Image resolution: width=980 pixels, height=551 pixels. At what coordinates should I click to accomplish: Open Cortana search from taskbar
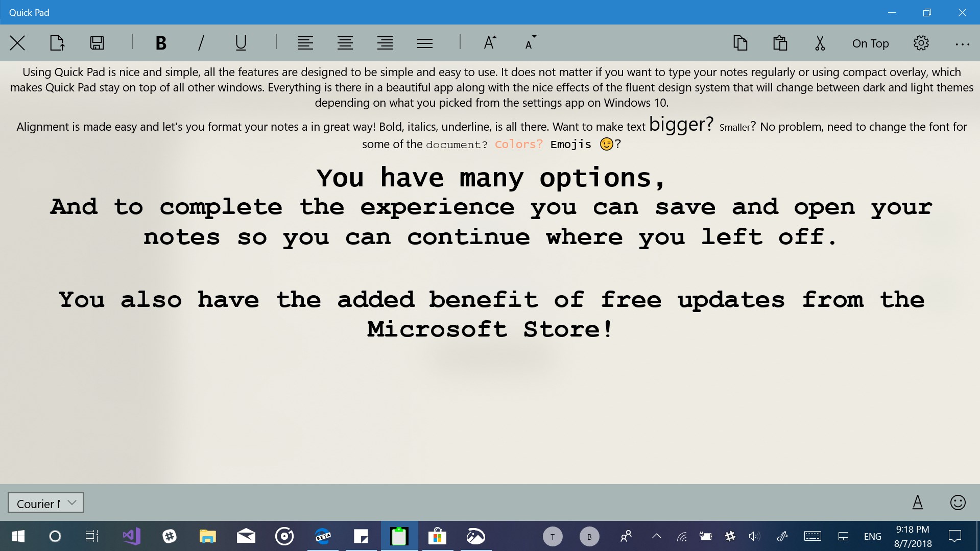point(55,536)
